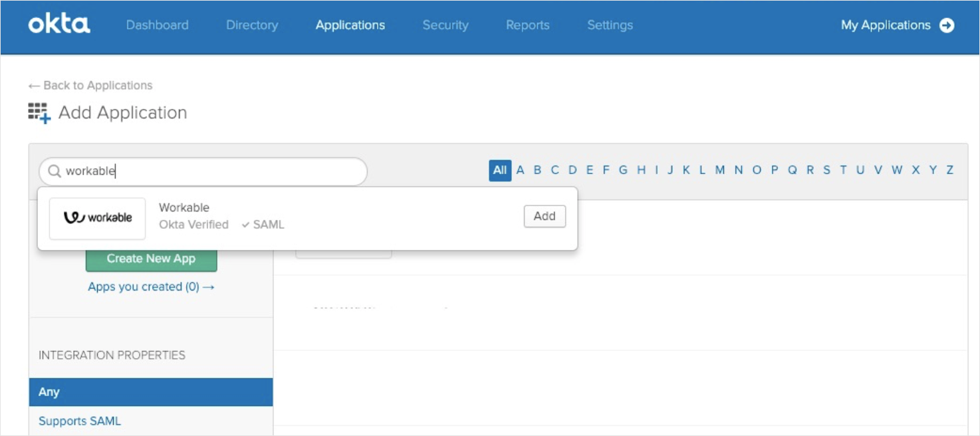The height and width of the screenshot is (436, 980).
Task: Open the Settings menu
Action: click(x=610, y=25)
